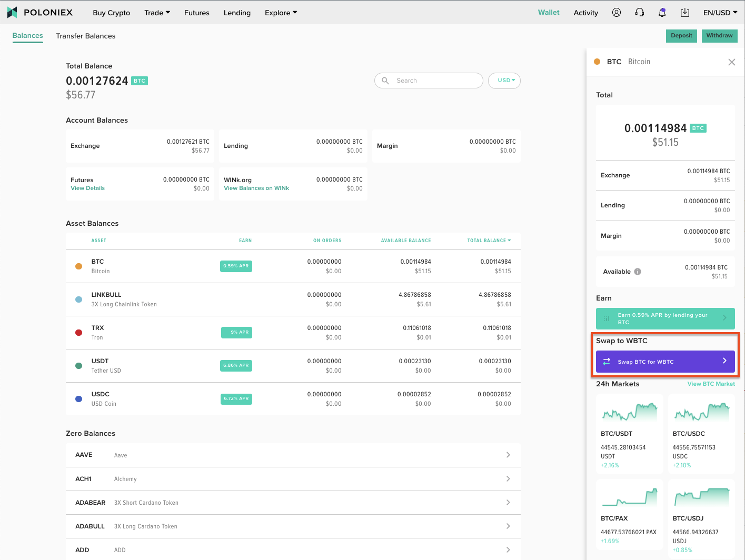Click BTC 0.59% APR badge
This screenshot has height=560, width=745.
(x=236, y=266)
